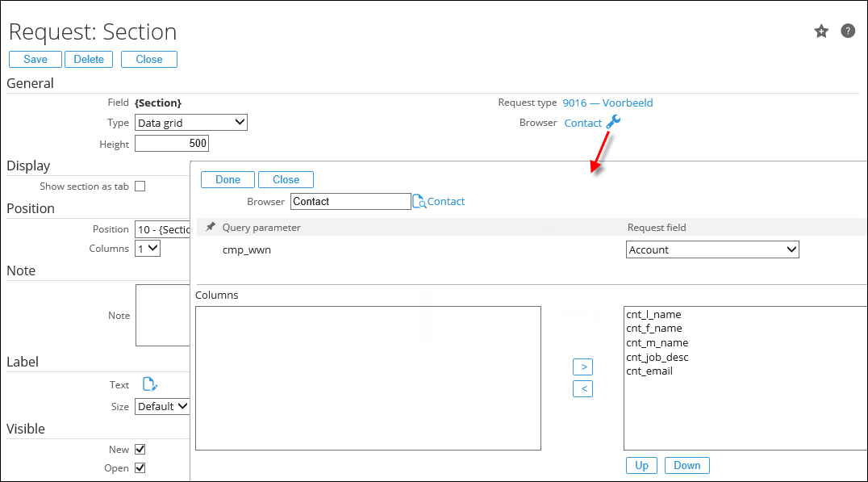Click the wrench icon next to Contact browser
Viewport: 868px width, 482px height.
click(614, 122)
